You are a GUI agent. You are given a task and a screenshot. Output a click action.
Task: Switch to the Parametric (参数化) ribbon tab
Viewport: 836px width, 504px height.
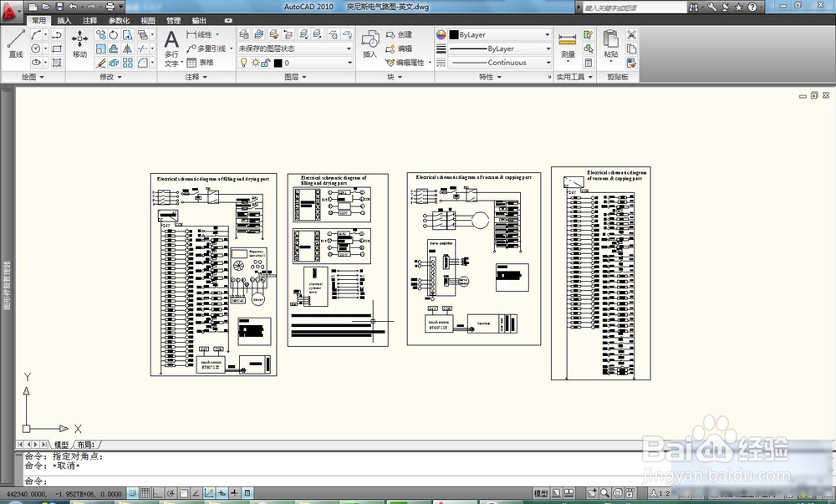coord(119,20)
